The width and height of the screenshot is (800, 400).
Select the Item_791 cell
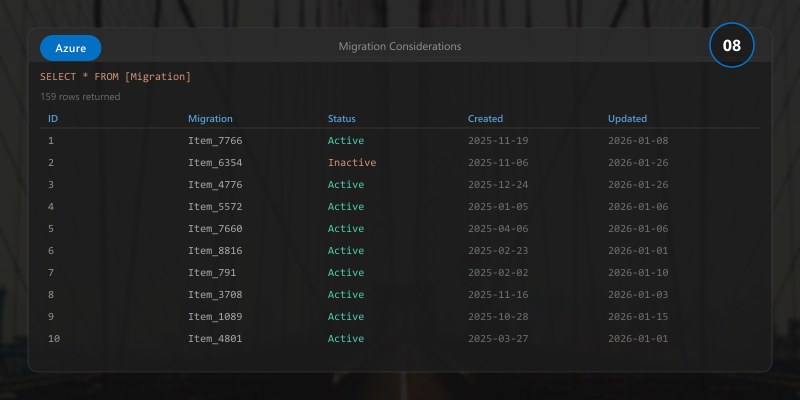point(212,272)
